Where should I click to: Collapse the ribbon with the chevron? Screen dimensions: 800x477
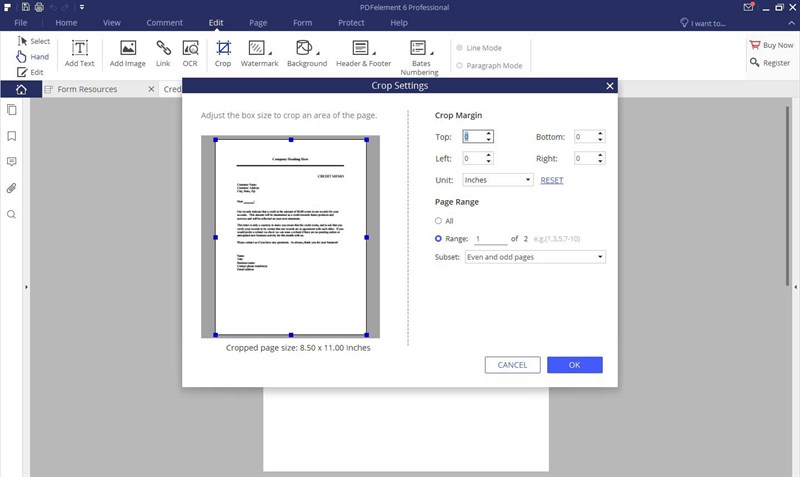click(791, 23)
